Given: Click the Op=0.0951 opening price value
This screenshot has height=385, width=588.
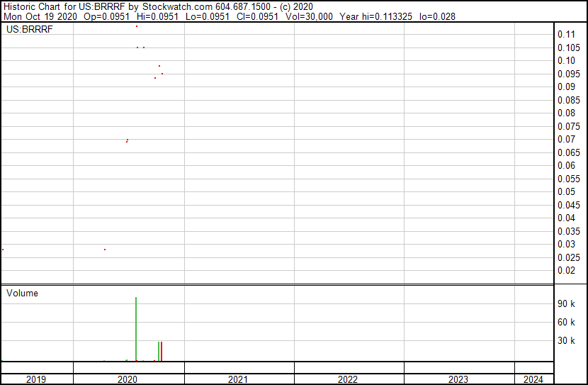Looking at the screenshot, I should pyautogui.click(x=106, y=16).
